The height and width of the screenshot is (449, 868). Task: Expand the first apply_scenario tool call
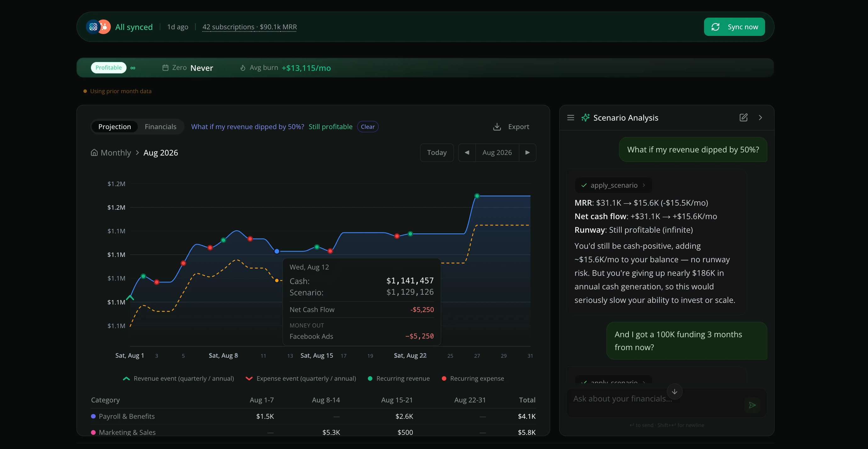(x=614, y=185)
